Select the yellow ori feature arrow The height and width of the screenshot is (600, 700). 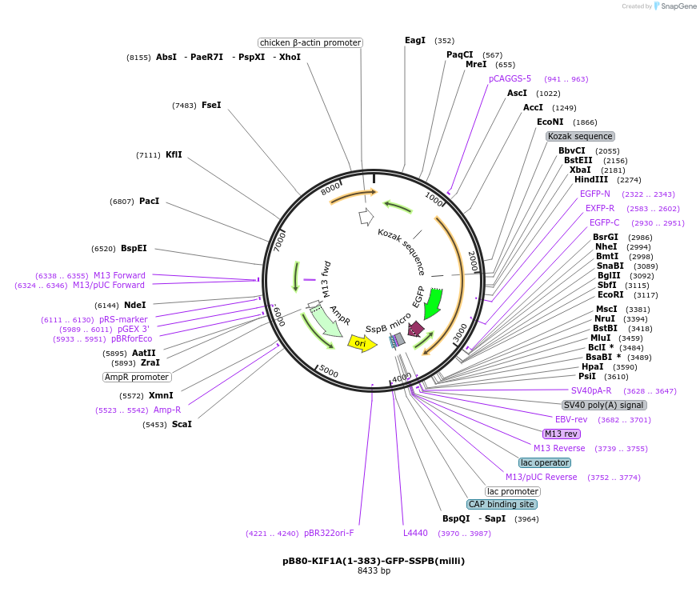point(362,343)
